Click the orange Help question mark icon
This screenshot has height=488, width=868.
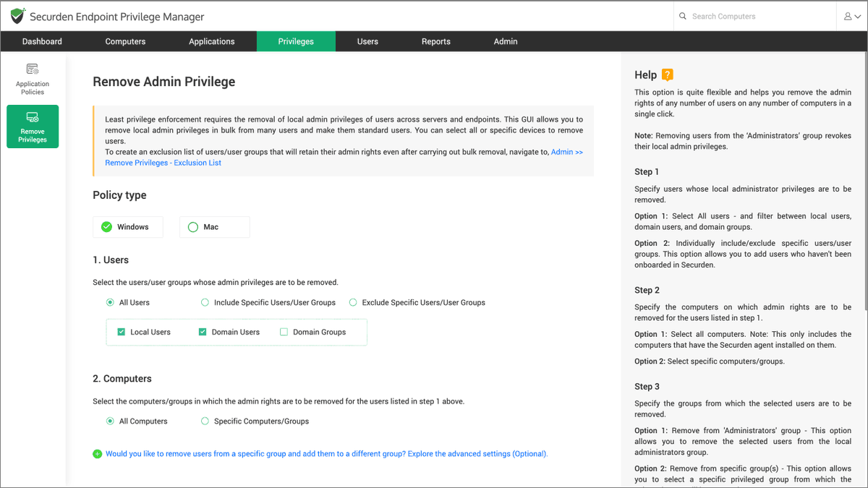[x=668, y=74]
